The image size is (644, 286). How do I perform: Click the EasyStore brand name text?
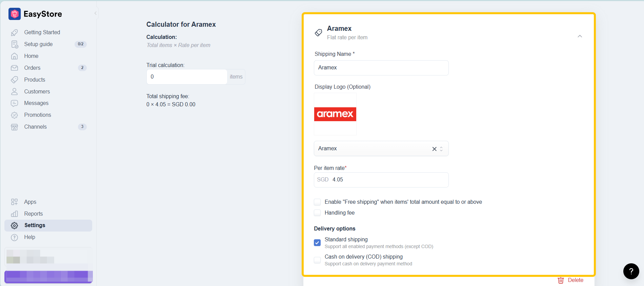[x=43, y=14]
